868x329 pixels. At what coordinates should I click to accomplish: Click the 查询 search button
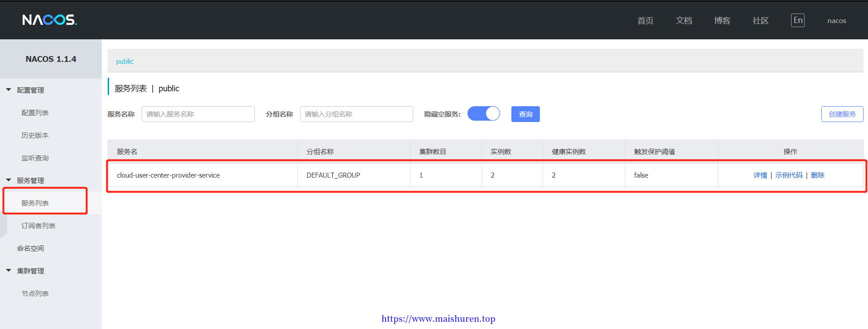coord(525,114)
